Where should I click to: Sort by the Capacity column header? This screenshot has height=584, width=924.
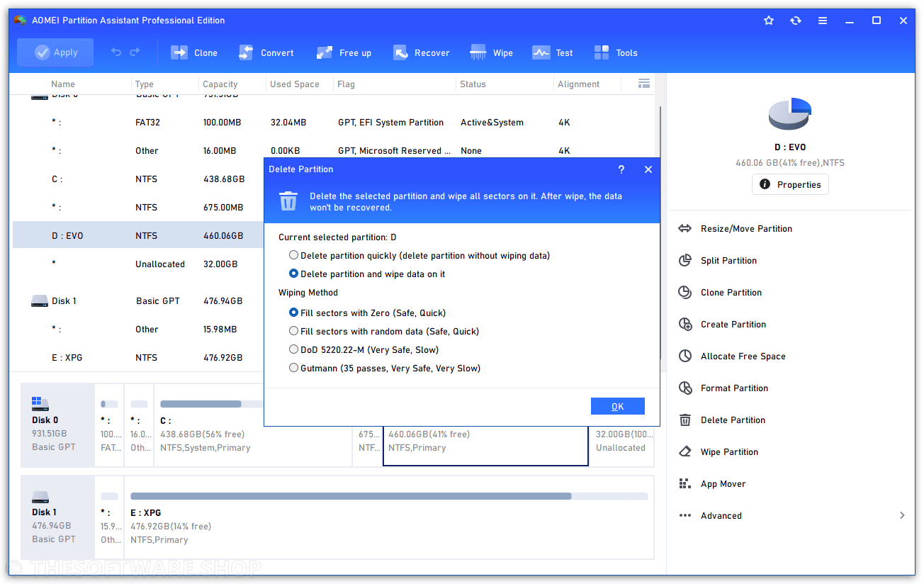pyautogui.click(x=220, y=84)
